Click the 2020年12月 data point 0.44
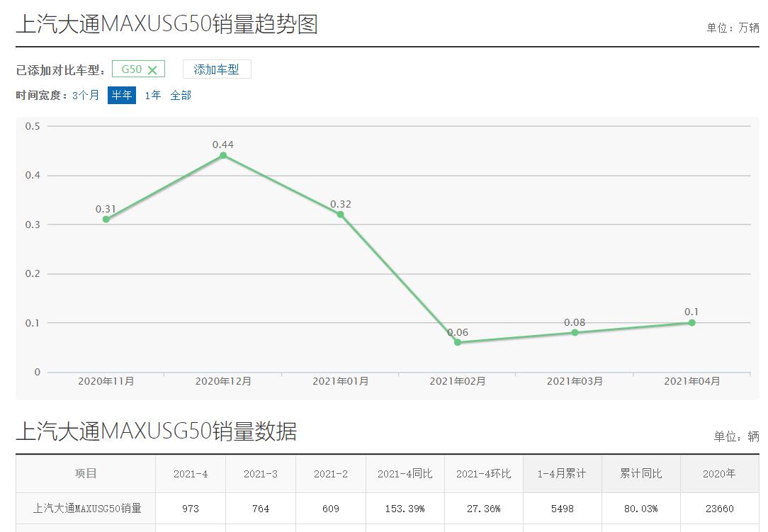Image resolution: width=768 pixels, height=532 pixels. tap(223, 155)
